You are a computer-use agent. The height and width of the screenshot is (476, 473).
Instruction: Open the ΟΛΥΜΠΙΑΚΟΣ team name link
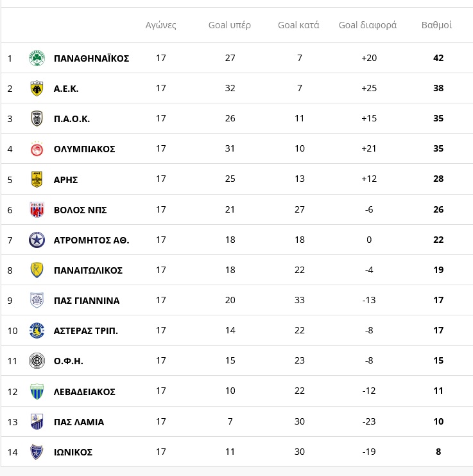[x=84, y=149]
